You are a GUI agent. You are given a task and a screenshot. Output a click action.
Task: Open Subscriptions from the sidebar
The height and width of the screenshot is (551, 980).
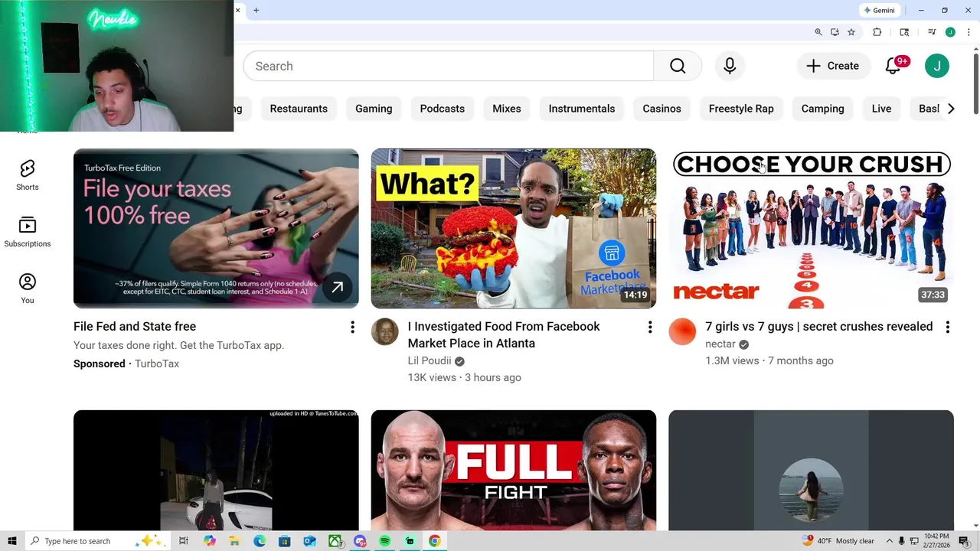(28, 232)
